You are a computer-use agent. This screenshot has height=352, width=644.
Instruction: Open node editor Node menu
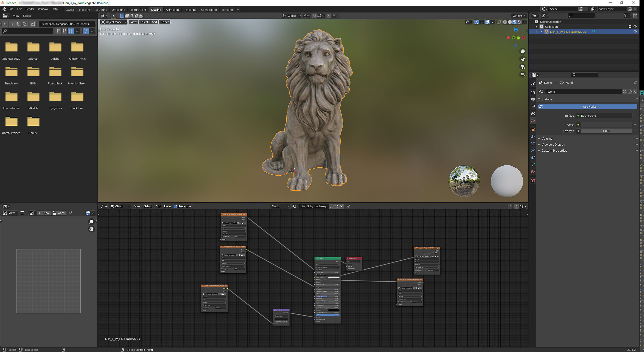click(x=167, y=207)
